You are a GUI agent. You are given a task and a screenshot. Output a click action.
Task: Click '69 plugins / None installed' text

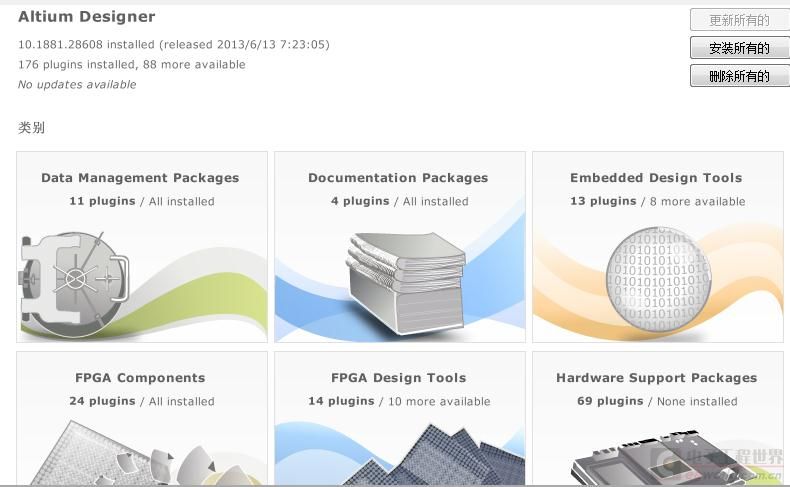(x=657, y=401)
